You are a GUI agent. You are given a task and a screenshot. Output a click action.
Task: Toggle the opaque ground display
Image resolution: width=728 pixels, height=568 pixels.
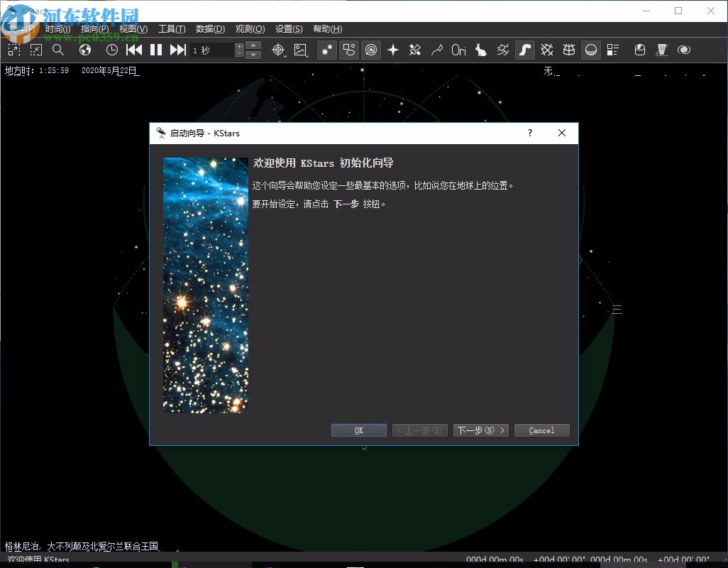pos(590,50)
